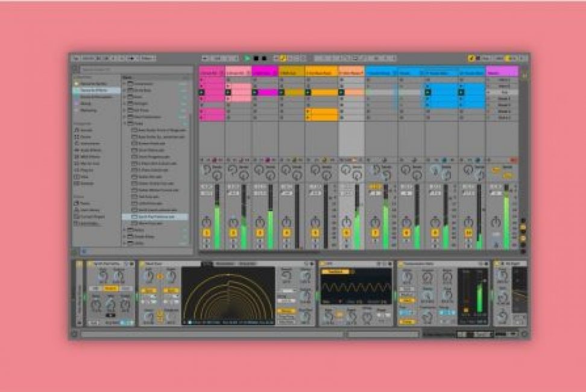586x392 pixels.
Task: Open Packs under Places in the browser
Action: (x=84, y=203)
